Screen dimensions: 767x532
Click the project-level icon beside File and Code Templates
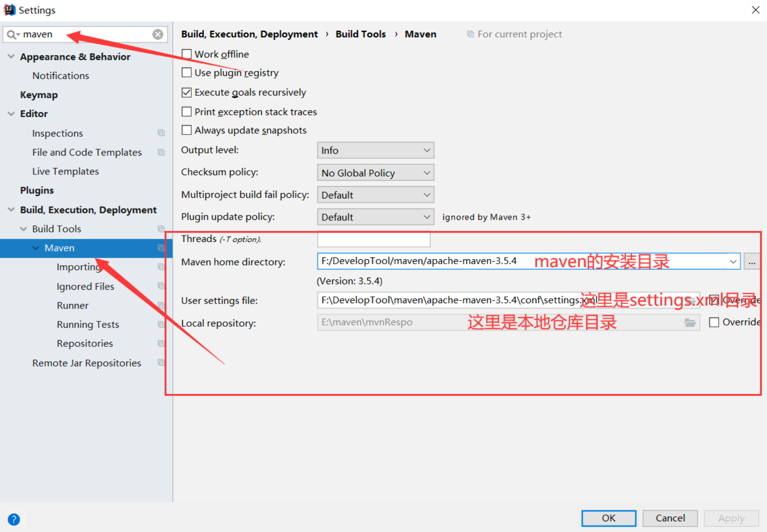pyautogui.click(x=161, y=152)
